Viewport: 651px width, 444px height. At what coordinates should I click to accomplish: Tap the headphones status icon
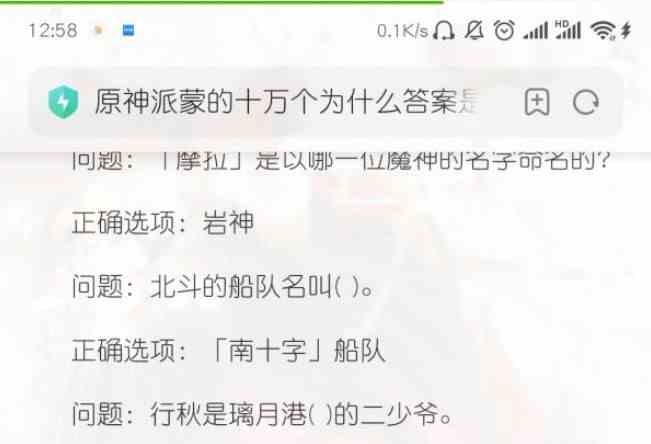click(x=443, y=31)
